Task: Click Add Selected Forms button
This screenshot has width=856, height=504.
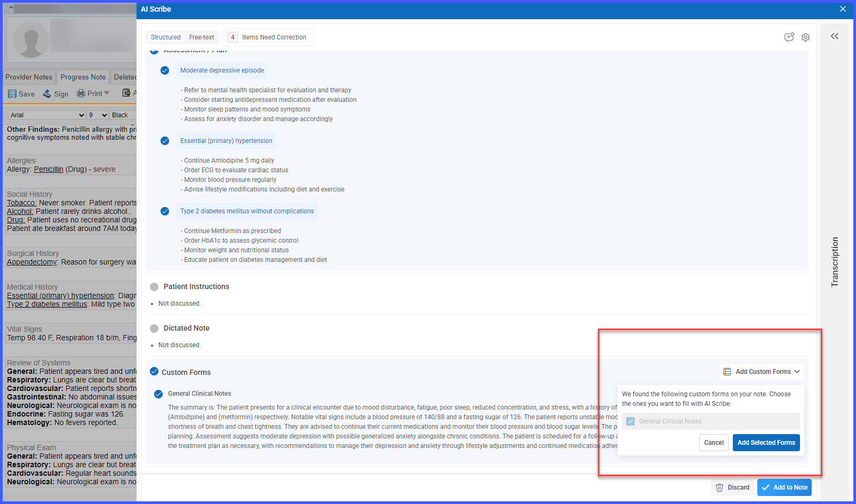Action: coord(766,443)
